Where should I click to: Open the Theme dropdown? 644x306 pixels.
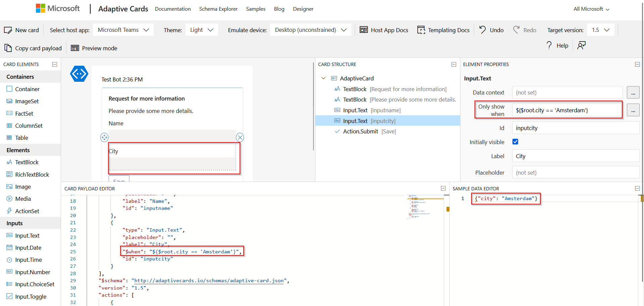pyautogui.click(x=202, y=30)
